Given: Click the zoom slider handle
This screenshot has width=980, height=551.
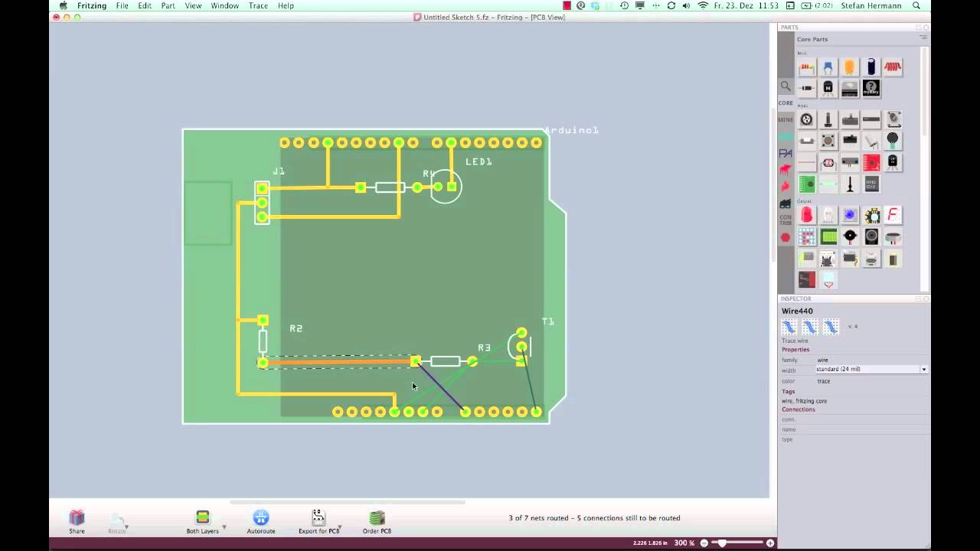Looking at the screenshot, I should pyautogui.click(x=720, y=543).
